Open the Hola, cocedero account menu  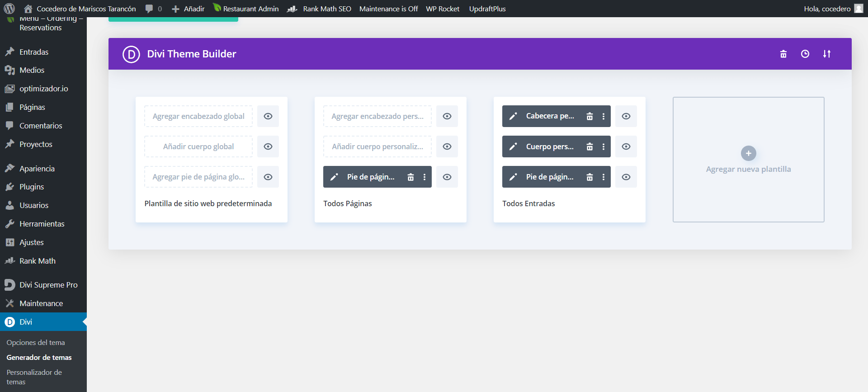pyautogui.click(x=833, y=9)
